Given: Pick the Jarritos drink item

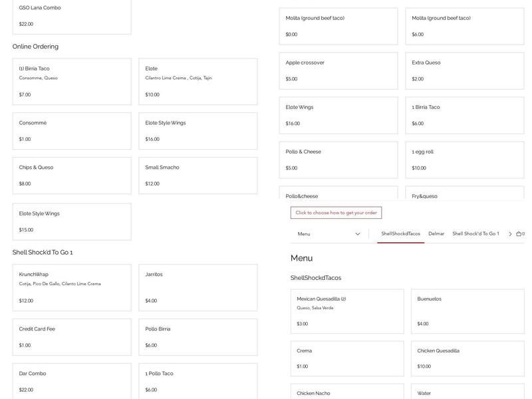Looking at the screenshot, I should tap(198, 287).
